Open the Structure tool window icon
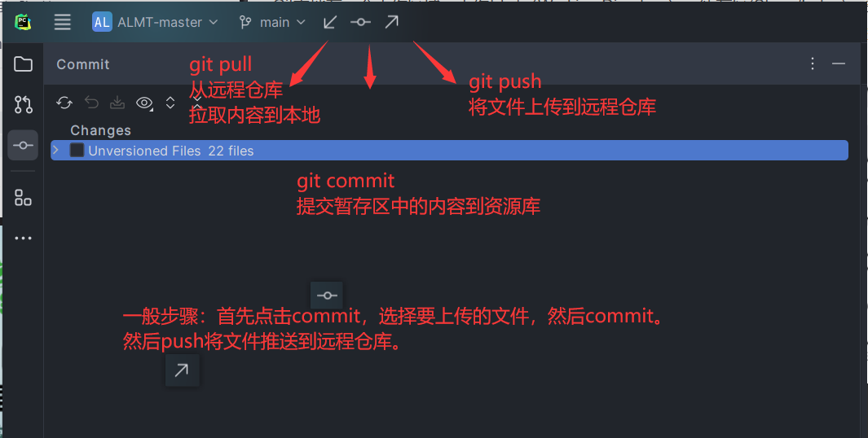Viewport: 868px width, 438px height. pos(23,198)
